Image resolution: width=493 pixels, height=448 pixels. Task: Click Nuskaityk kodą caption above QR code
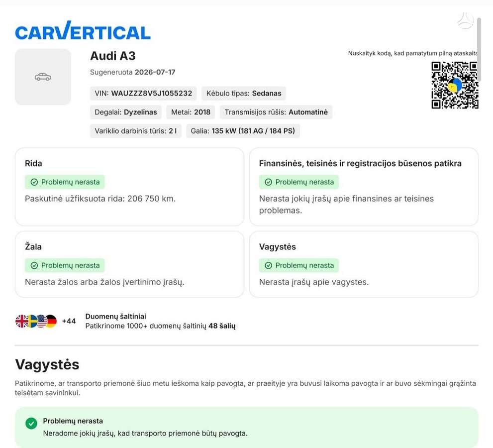(412, 53)
